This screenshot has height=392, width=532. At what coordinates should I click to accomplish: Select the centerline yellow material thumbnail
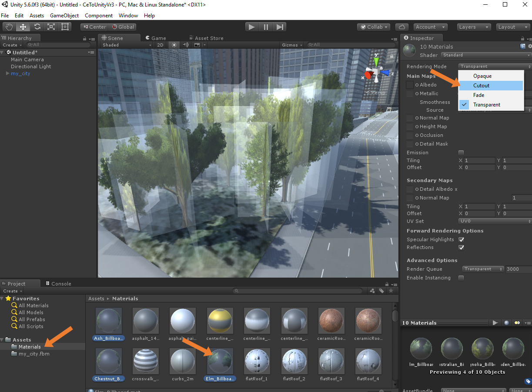pyautogui.click(x=220, y=321)
